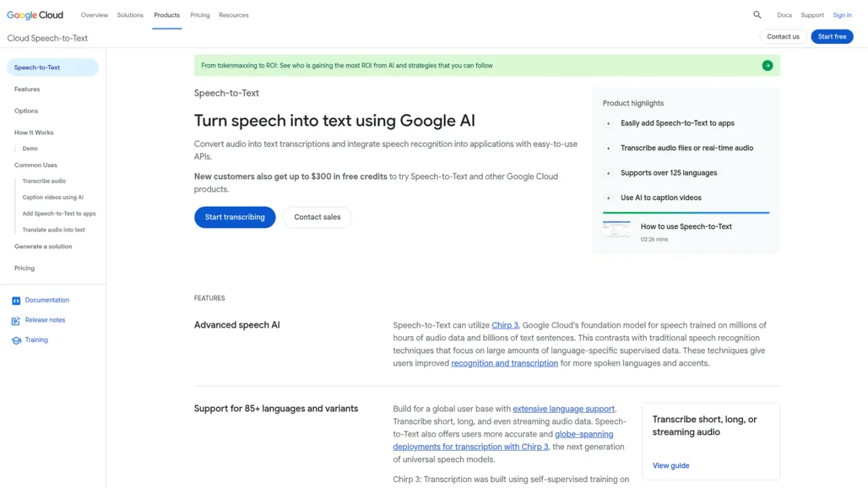This screenshot has width=868, height=488.
Task: Jump to Common Uses section
Action: (36, 165)
